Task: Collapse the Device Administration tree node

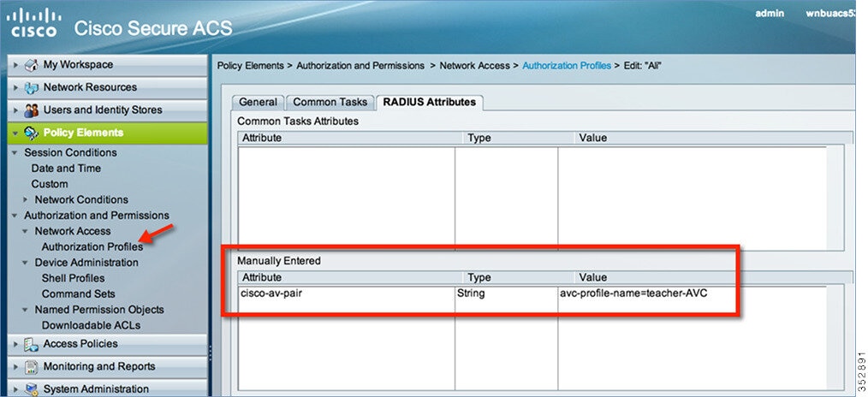Action: [25, 263]
